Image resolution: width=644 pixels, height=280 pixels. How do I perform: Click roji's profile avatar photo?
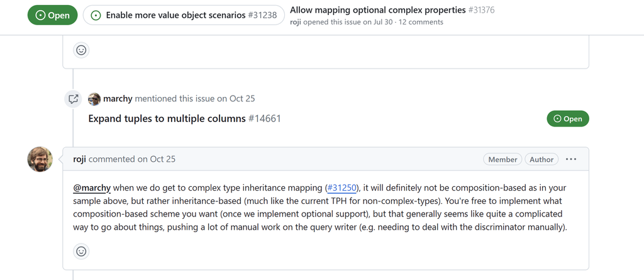pos(40,159)
